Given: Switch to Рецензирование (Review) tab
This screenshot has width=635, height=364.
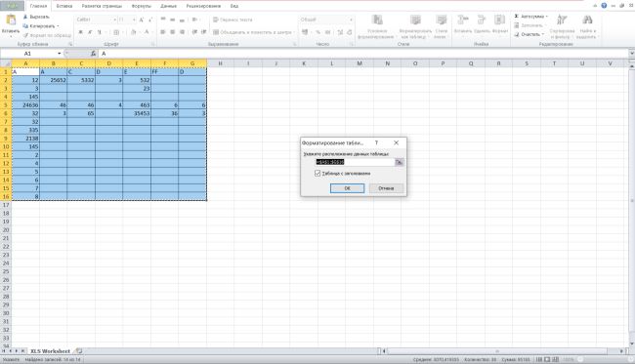Looking at the screenshot, I should [x=203, y=6].
